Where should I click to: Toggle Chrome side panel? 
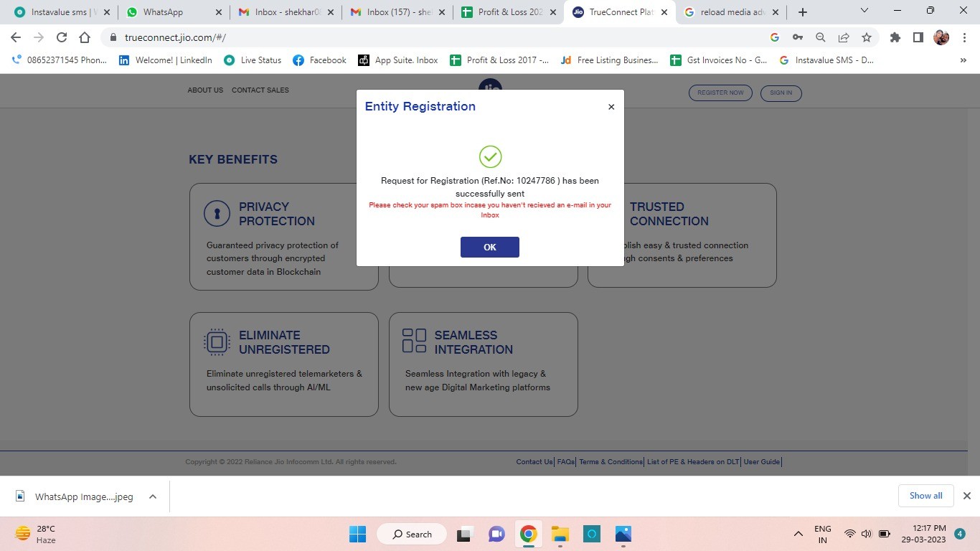click(x=918, y=37)
